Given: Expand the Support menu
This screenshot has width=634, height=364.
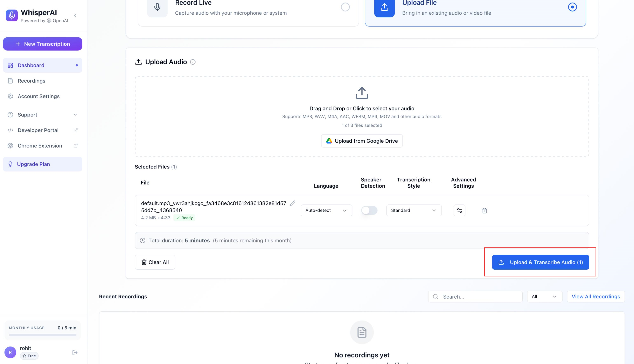Looking at the screenshot, I should tap(43, 115).
